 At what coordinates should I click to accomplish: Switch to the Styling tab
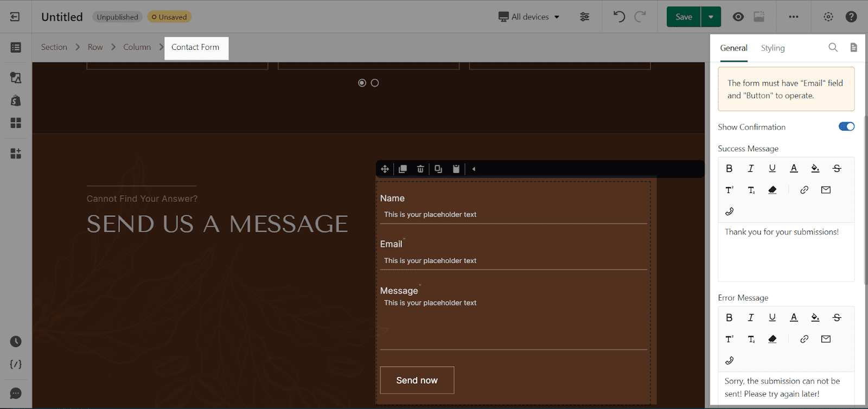[773, 48]
